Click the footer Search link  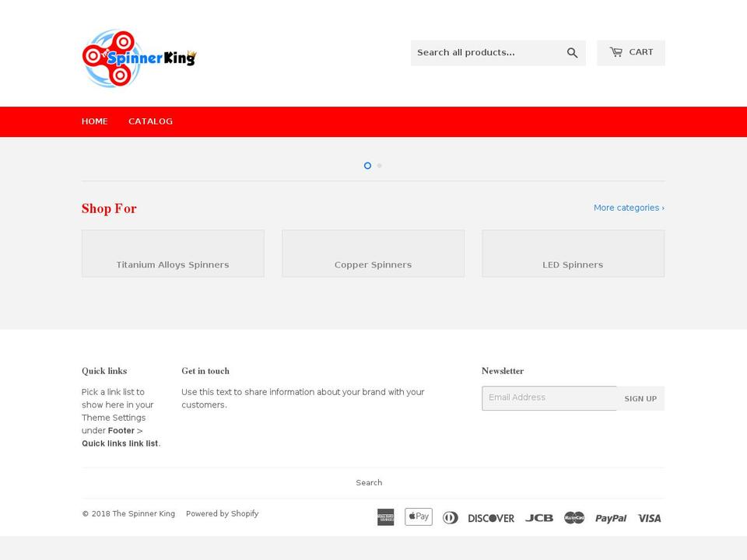pos(369,482)
